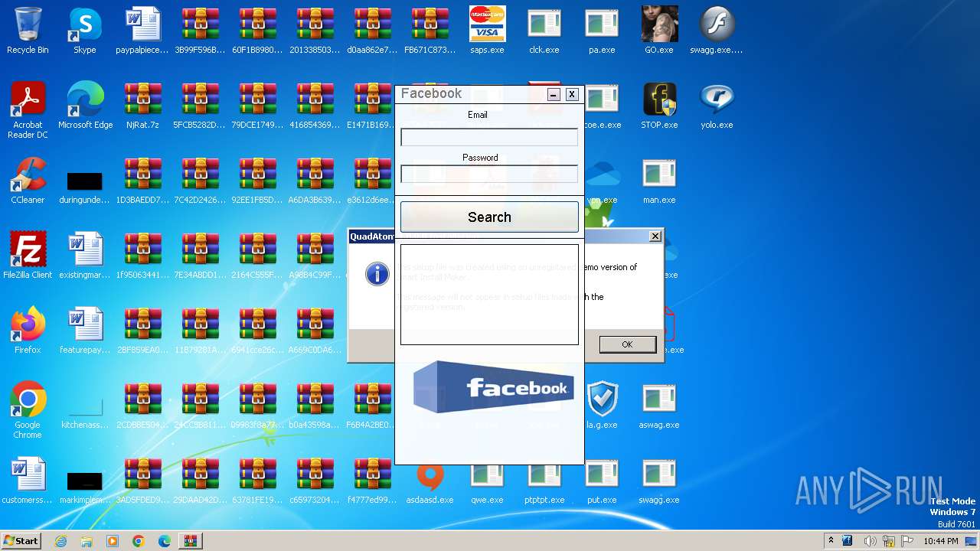980x551 pixels.
Task: Select the clck.exe desktop icon
Action: [x=544, y=31]
